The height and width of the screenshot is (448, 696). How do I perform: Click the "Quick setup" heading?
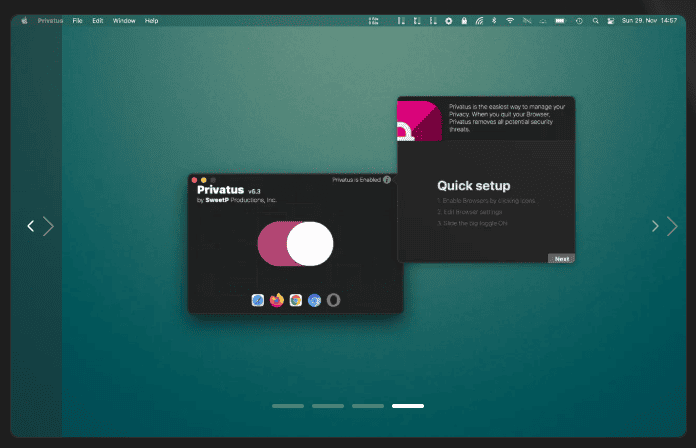(x=474, y=186)
